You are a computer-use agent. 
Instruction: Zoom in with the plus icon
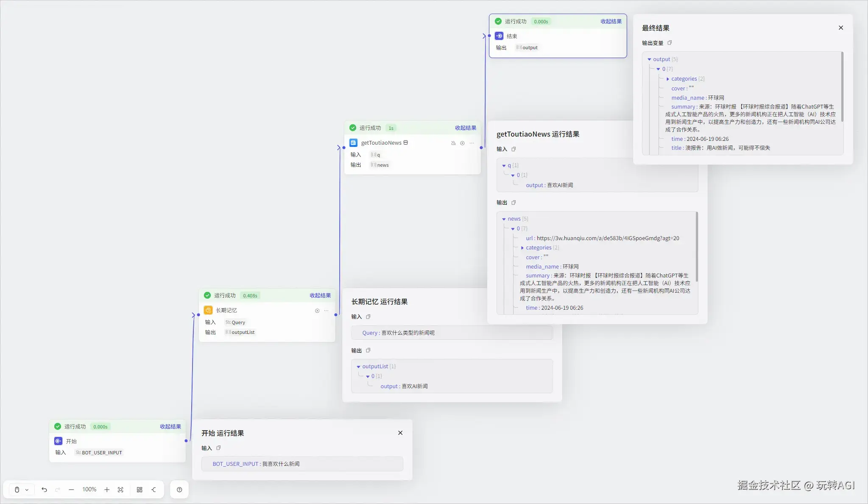point(107,490)
